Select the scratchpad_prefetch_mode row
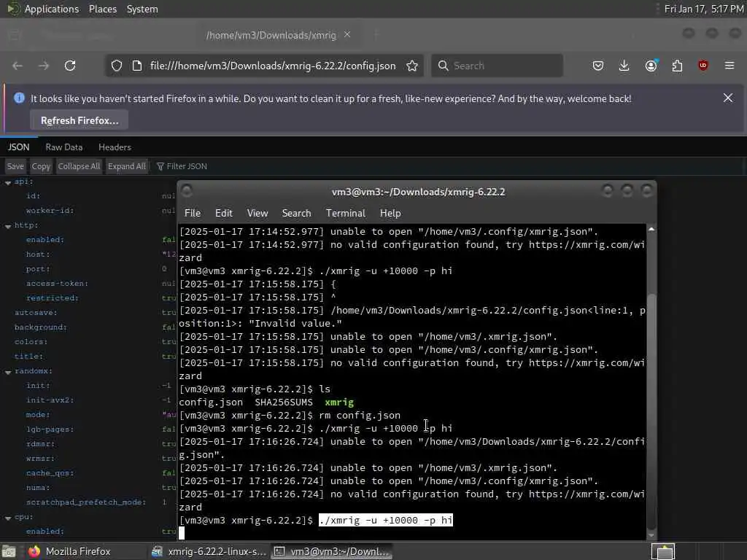This screenshot has height=560, width=747. click(86, 502)
